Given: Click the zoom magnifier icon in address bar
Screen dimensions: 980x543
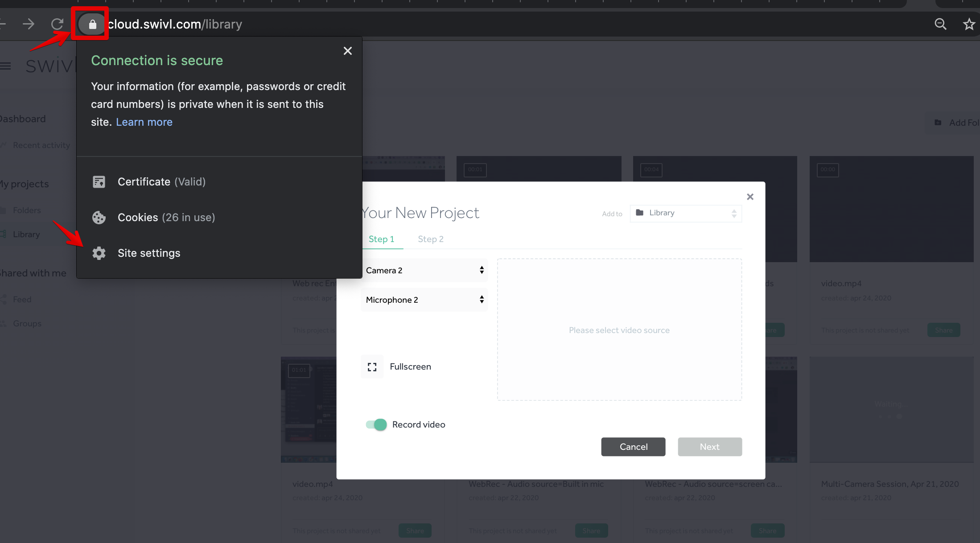Looking at the screenshot, I should (x=940, y=24).
